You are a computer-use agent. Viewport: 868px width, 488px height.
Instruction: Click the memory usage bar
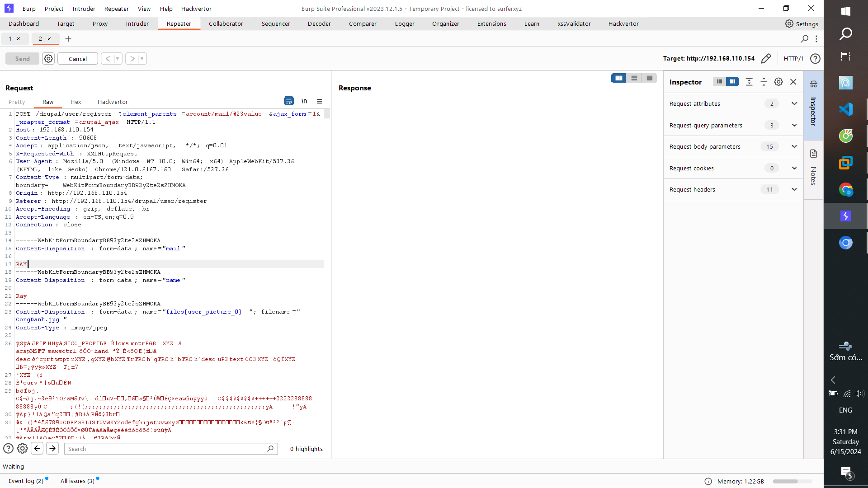click(x=793, y=482)
